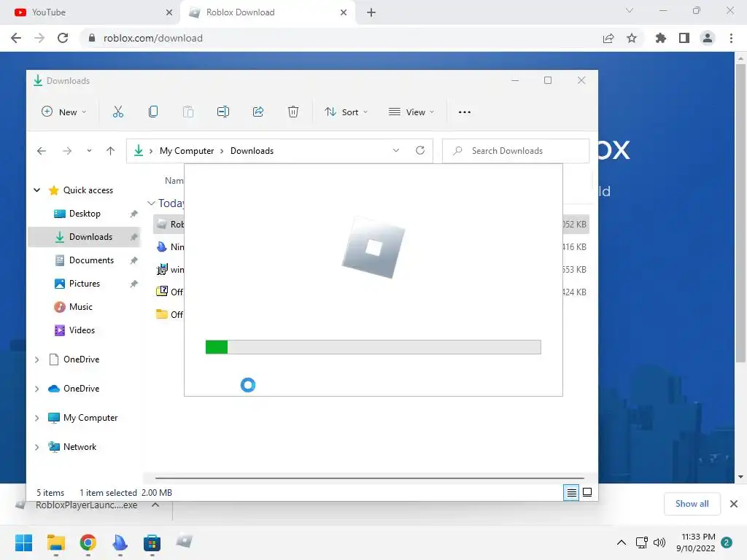Open recent locations dropdown arrow
This screenshot has height=560, width=747.
click(89, 151)
